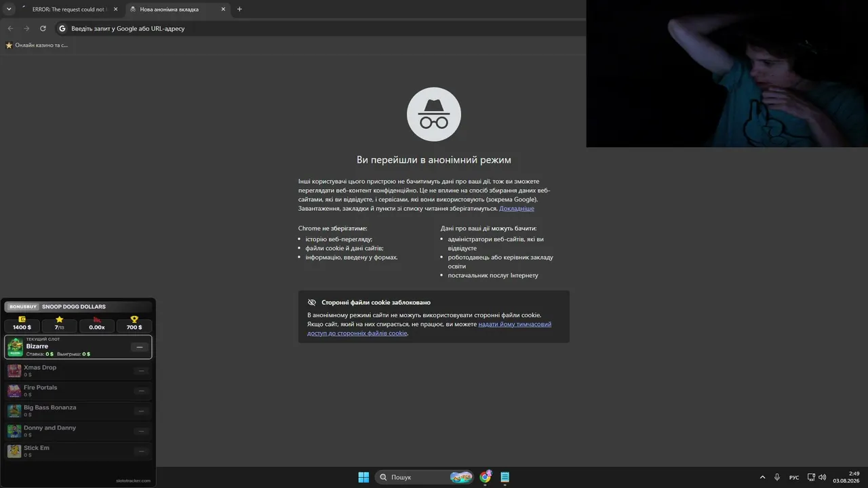The image size is (868, 488).
Task: Expand the hidden system tray icons
Action: pyautogui.click(x=762, y=477)
